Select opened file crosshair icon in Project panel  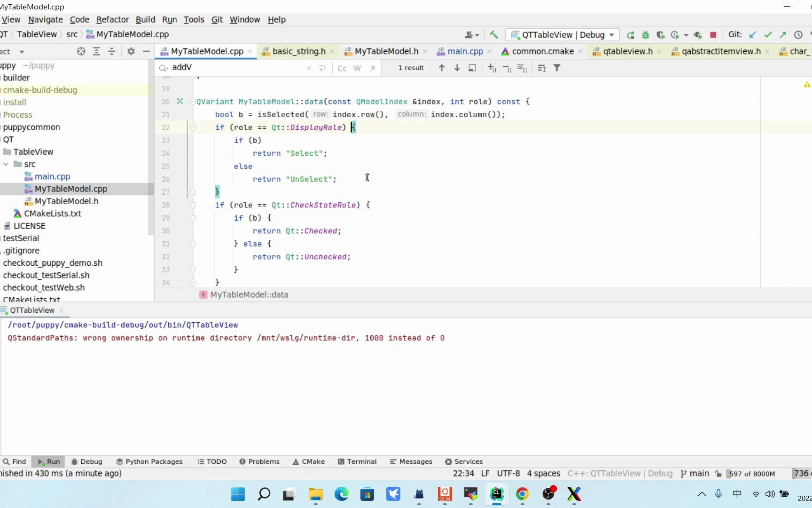[x=81, y=51]
